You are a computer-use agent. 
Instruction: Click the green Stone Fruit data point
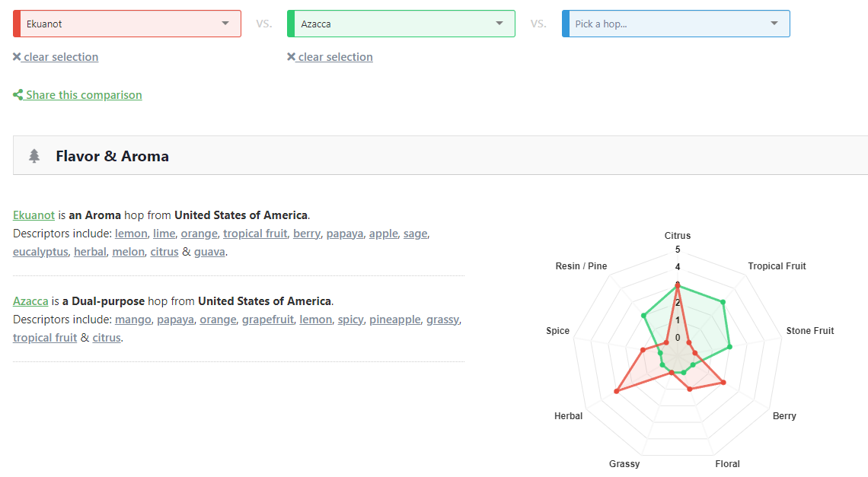click(x=729, y=347)
